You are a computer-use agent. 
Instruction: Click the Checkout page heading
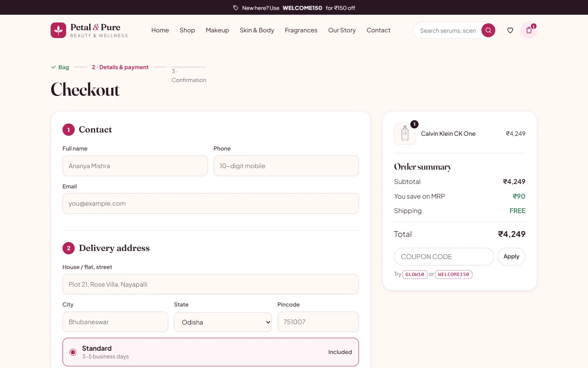(x=85, y=90)
